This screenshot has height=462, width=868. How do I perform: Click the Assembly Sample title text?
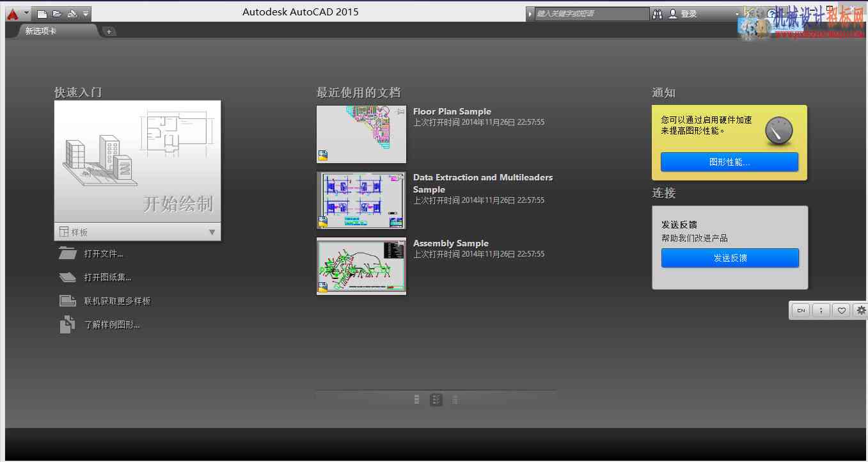(451, 243)
